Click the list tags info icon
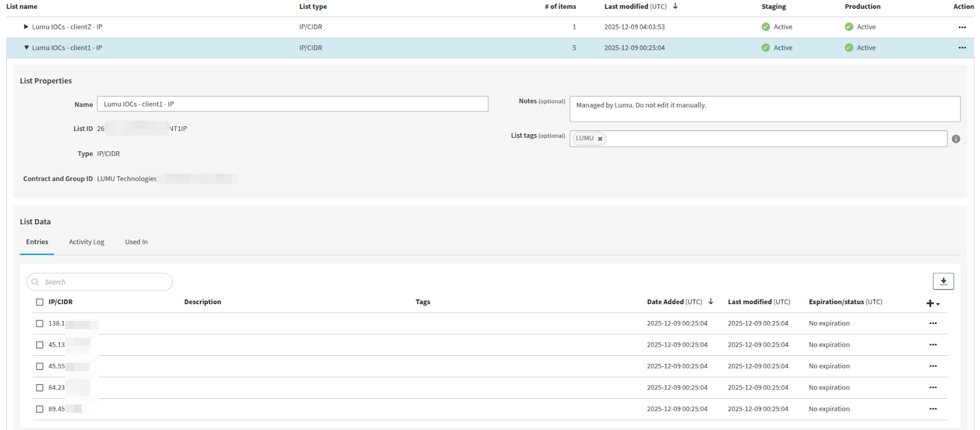980x430 pixels. point(956,139)
